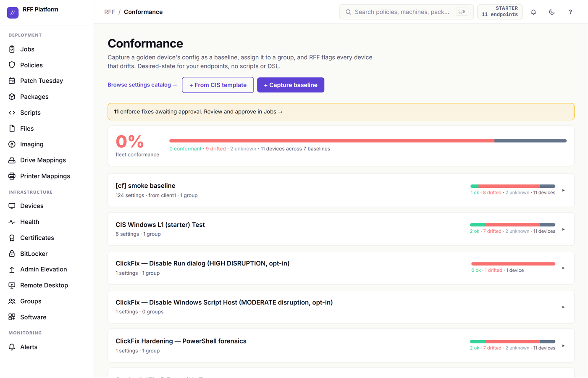588x378 pixels.
Task: Focus the search policies, machines, packages field
Action: 407,12
